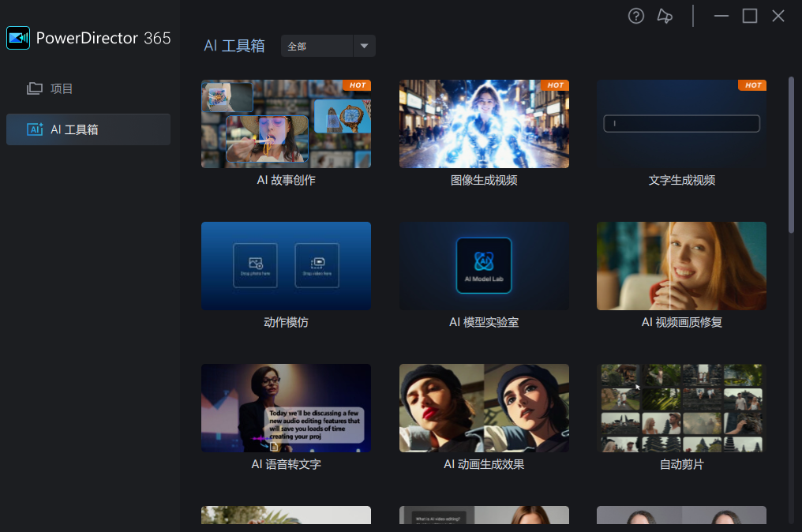Open the 图像生成视频 label link
802x532 pixels.
click(484, 180)
